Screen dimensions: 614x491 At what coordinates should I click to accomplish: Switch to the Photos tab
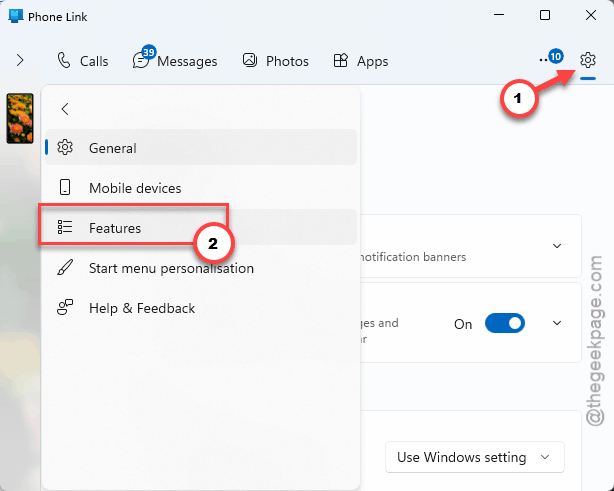pyautogui.click(x=275, y=61)
